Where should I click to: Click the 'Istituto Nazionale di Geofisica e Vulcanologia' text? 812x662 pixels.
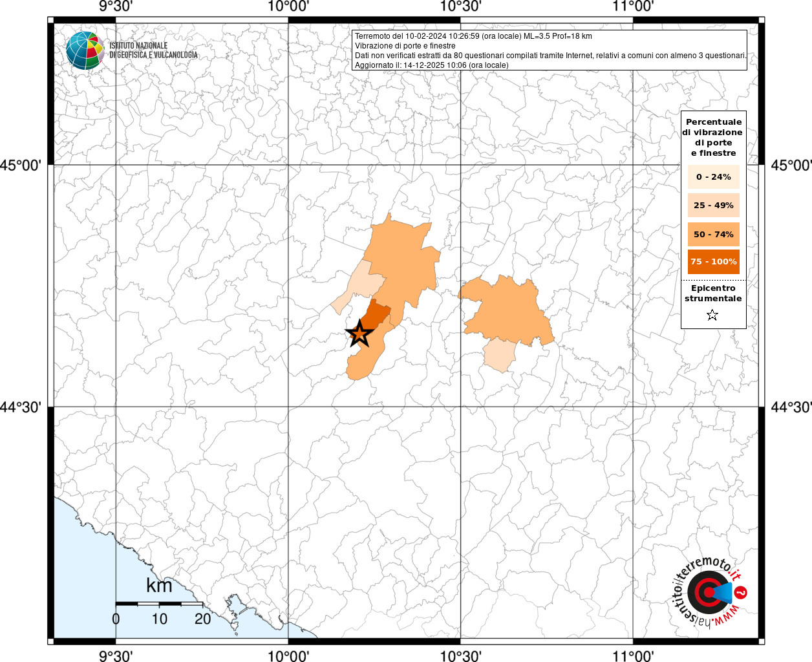[x=153, y=50]
